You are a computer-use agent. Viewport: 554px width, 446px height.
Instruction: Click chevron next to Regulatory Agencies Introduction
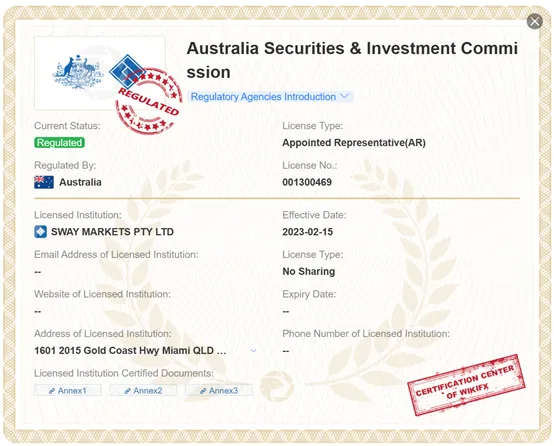[345, 96]
